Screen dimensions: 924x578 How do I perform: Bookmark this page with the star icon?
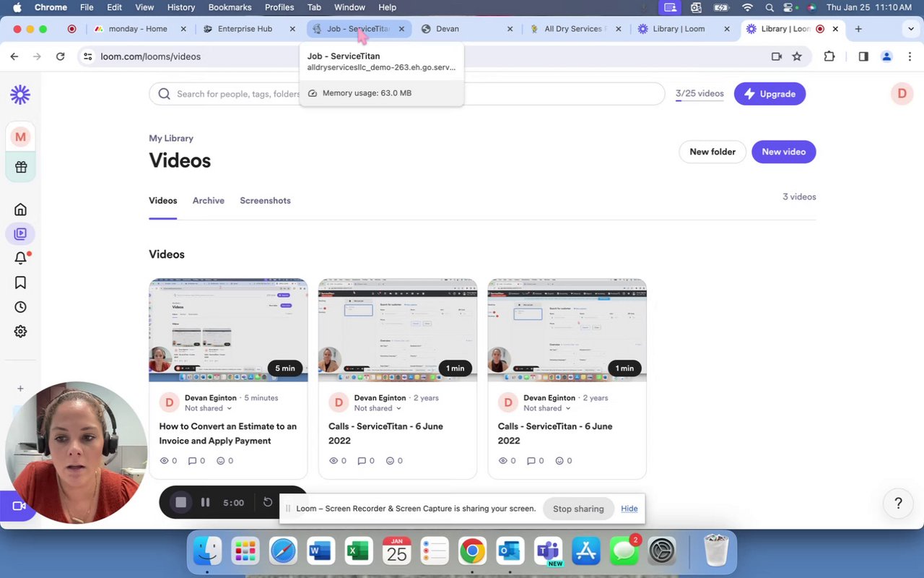[x=797, y=56]
